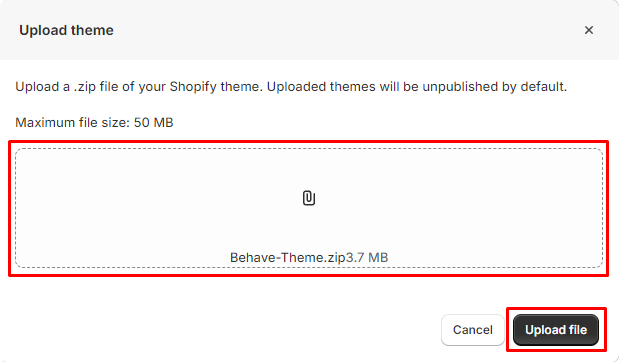Close the Upload theme dialog

589,30
